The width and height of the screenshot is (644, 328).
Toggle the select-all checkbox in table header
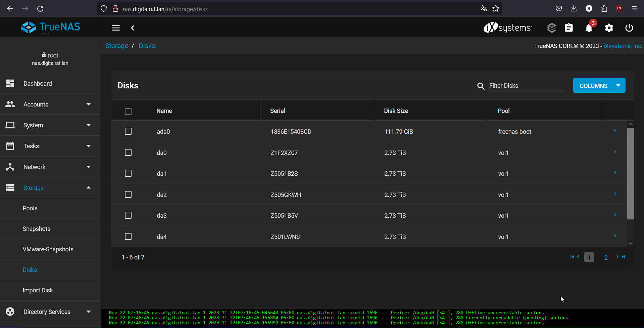point(128,112)
